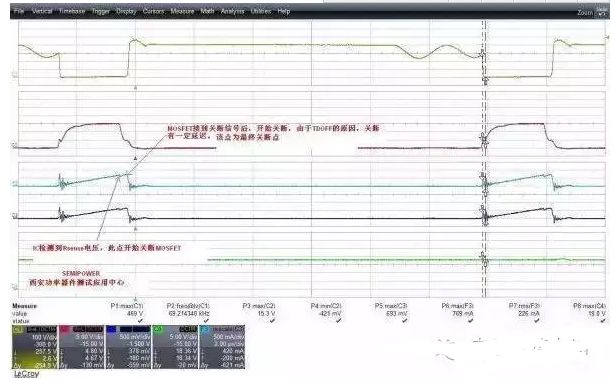Open the Trigger menu
This screenshot has width=615, height=383.
100,11
